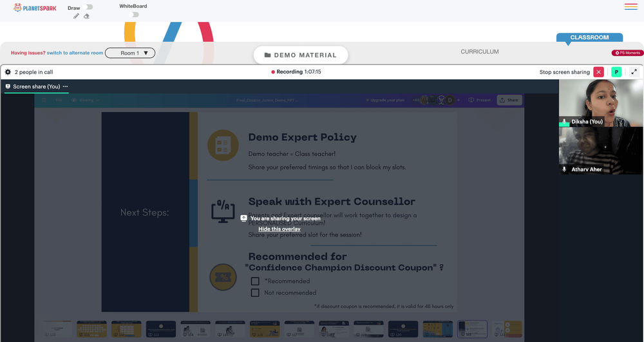Open slide 112 thumbnail
Image resolution: width=644 pixels, height=342 pixels.
pyautogui.click(x=126, y=329)
